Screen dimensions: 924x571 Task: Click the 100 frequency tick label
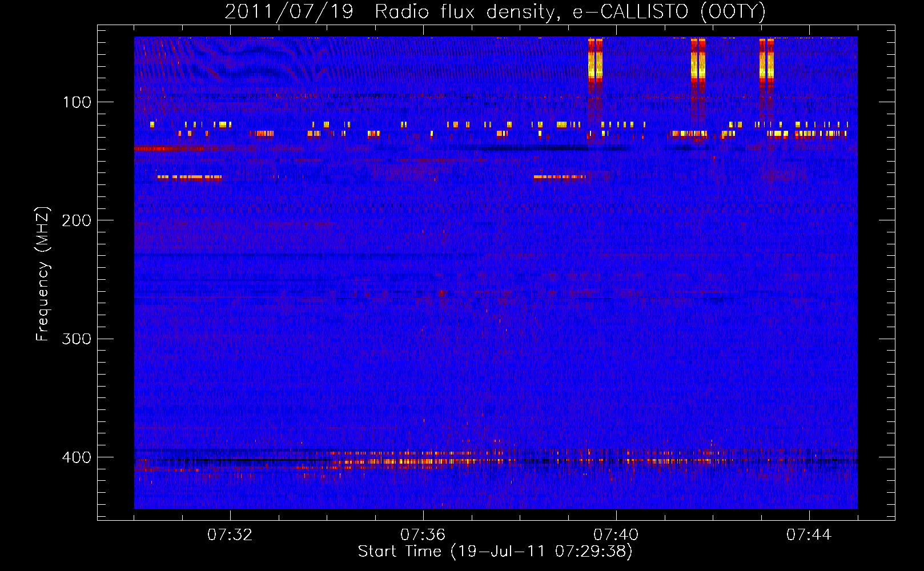pyautogui.click(x=77, y=102)
